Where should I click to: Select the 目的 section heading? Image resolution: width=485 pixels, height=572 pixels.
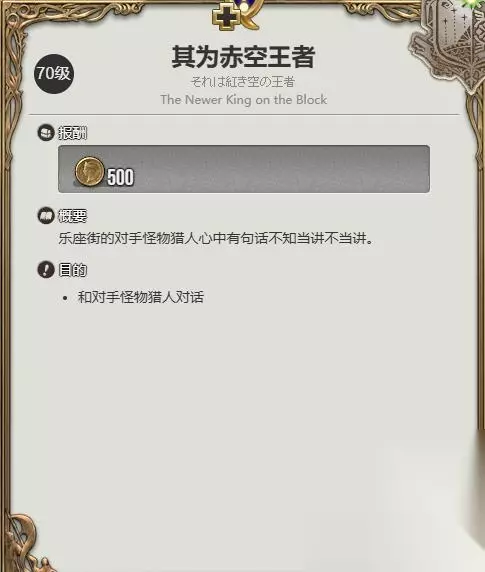[x=73, y=270]
